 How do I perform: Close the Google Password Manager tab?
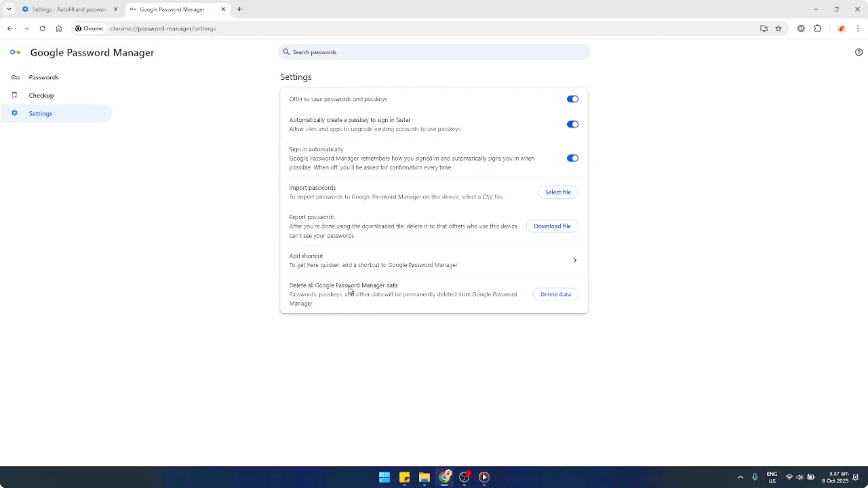223,9
